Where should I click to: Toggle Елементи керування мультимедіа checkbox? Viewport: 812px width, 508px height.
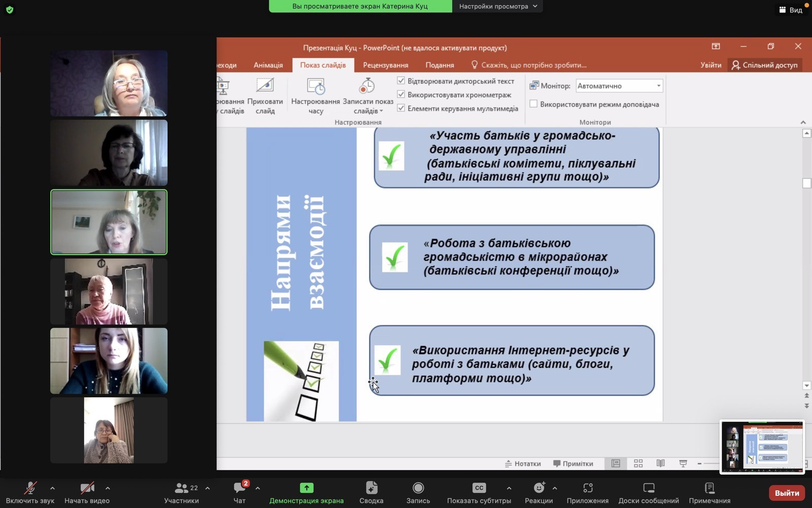pyautogui.click(x=401, y=108)
